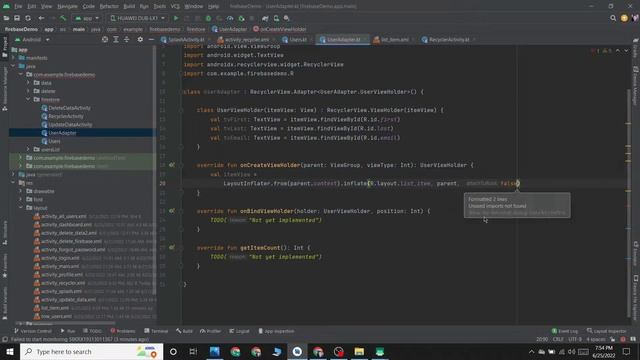Image resolution: width=640 pixels, height=360 pixels.
Task: Open the Terminal tool window
Action: click(156, 331)
